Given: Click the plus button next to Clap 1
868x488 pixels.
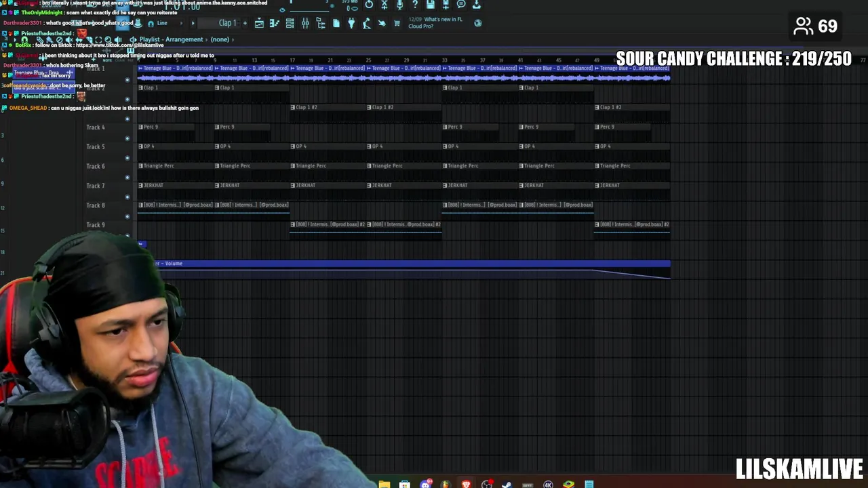Looking at the screenshot, I should point(245,23).
